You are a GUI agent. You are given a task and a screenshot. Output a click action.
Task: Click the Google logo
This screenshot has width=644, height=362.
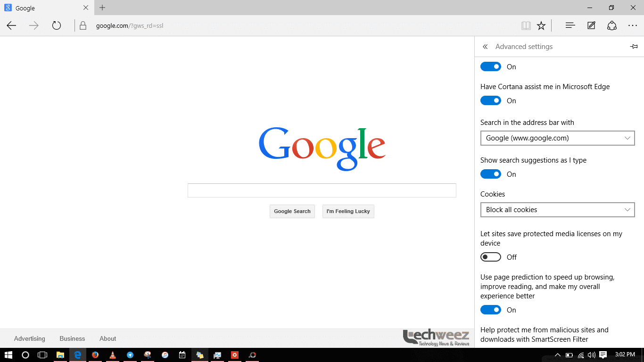click(322, 148)
